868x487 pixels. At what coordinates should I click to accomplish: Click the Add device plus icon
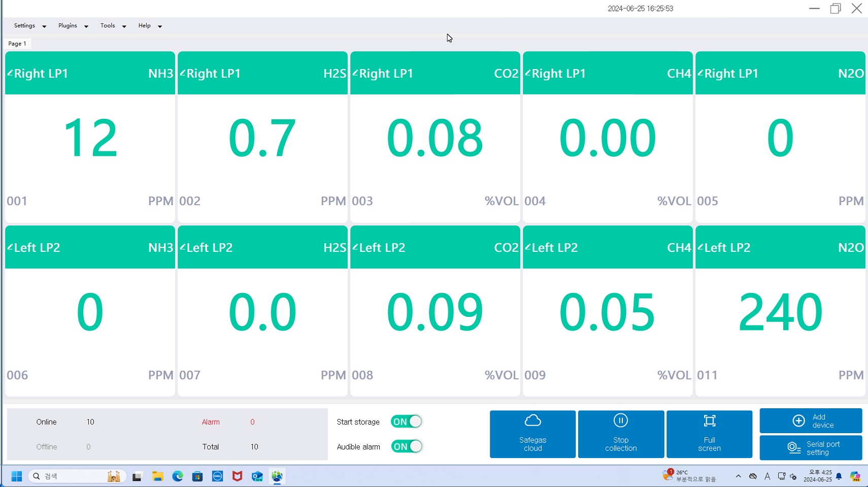click(x=798, y=421)
